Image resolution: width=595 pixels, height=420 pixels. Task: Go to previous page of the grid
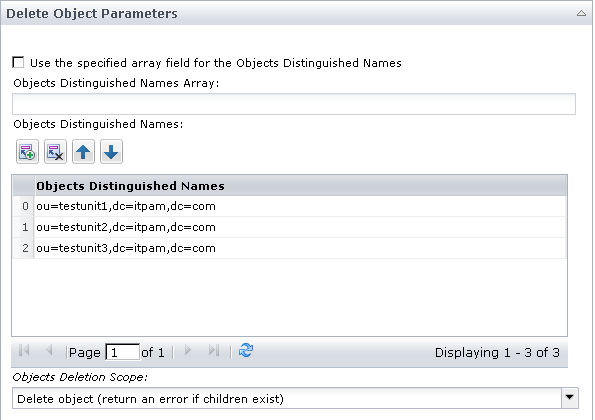(49, 350)
